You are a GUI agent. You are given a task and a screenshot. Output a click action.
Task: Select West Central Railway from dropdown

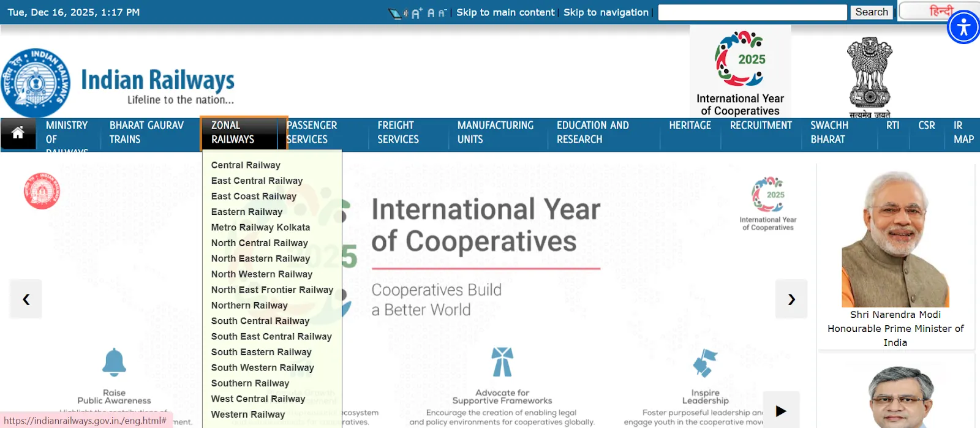[258, 399]
